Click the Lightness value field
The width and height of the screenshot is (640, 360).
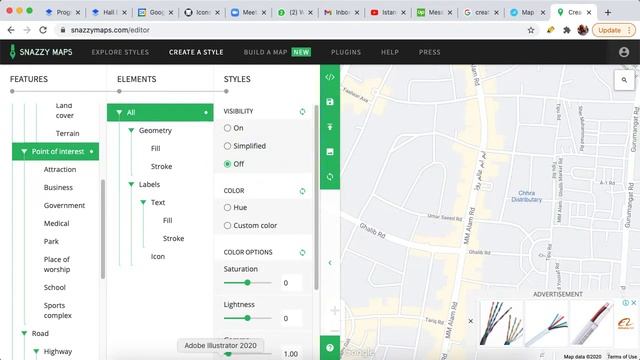tap(291, 318)
